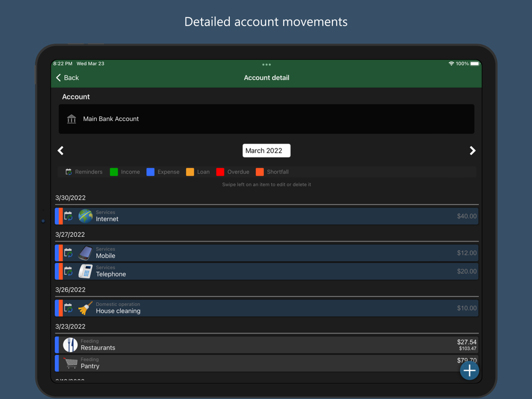The image size is (532, 399).
Task: Click the Internet globe icon
Action: click(86, 216)
